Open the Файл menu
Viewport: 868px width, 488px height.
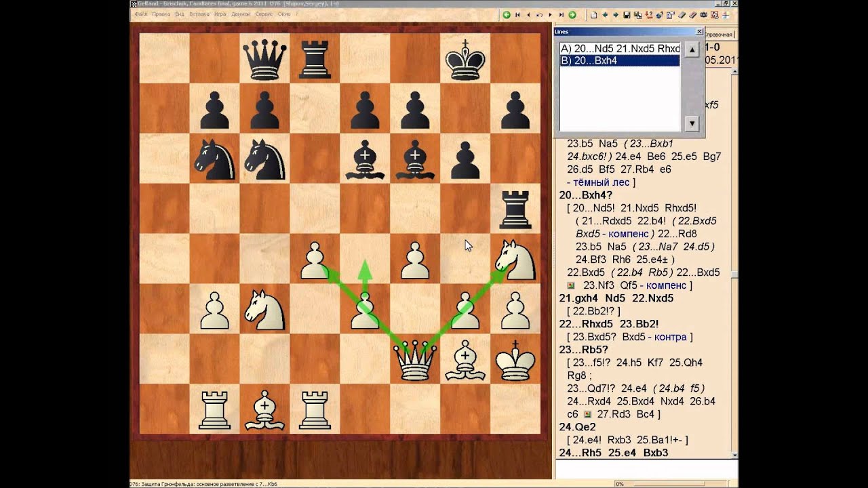pyautogui.click(x=142, y=14)
